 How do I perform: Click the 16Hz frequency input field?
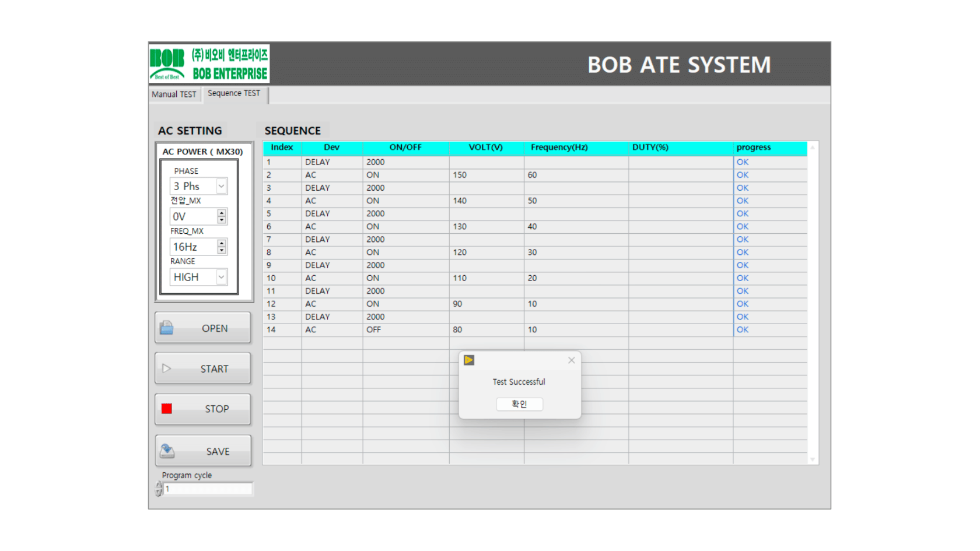point(193,247)
